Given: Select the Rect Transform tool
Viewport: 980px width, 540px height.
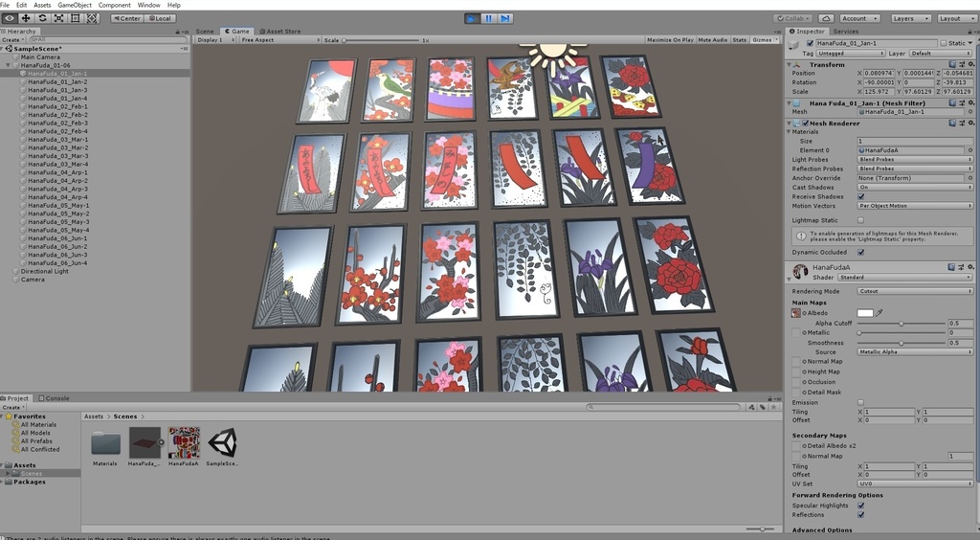Looking at the screenshot, I should [75, 18].
